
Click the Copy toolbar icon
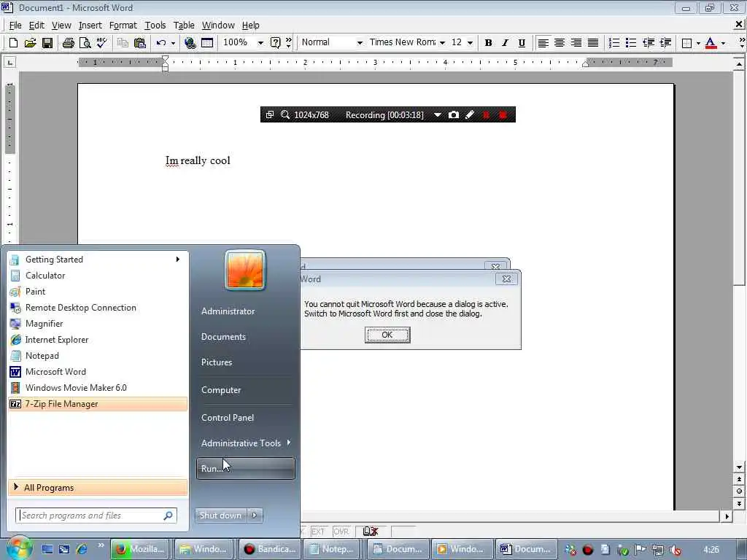click(x=123, y=43)
